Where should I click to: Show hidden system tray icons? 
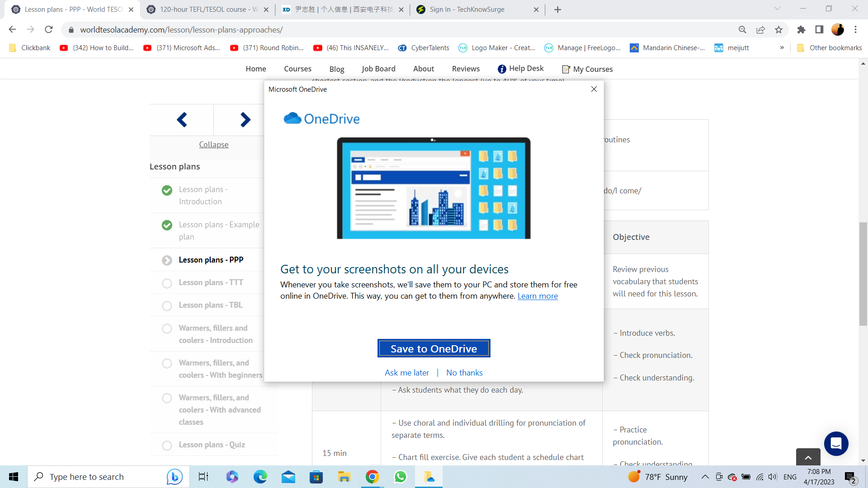click(705, 477)
